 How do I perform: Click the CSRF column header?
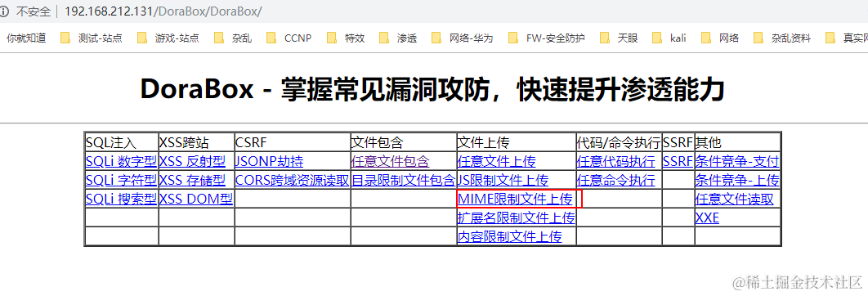click(251, 142)
